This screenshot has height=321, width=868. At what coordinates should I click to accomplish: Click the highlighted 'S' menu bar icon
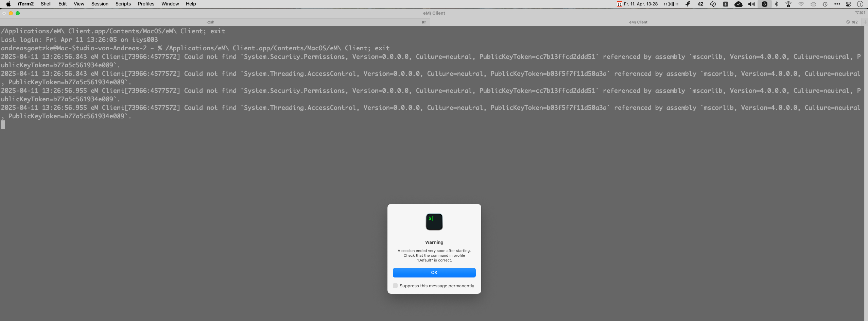[x=764, y=4]
